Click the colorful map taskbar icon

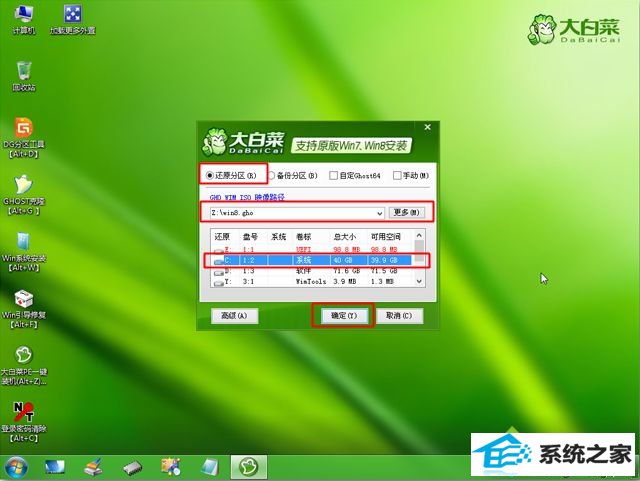pos(171,467)
